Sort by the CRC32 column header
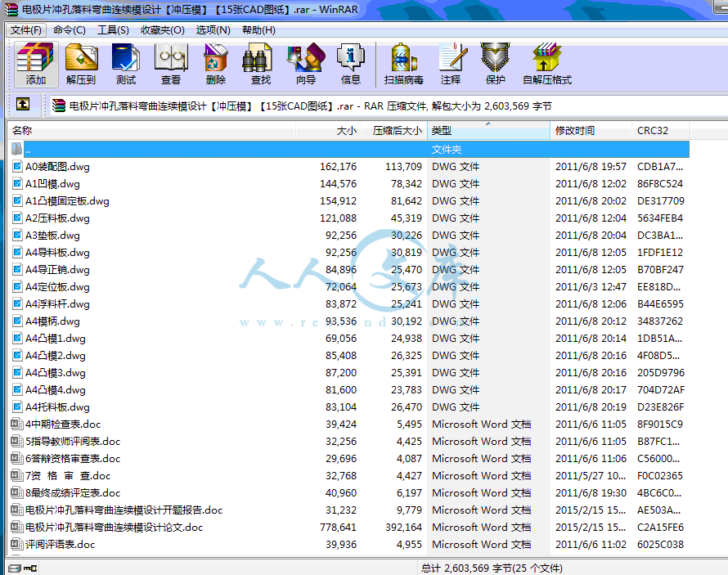The width and height of the screenshot is (728, 575). [x=660, y=130]
